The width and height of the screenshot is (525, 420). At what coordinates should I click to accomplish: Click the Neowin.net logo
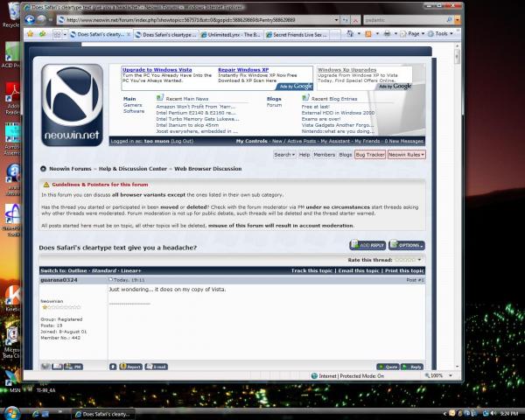pos(72,99)
